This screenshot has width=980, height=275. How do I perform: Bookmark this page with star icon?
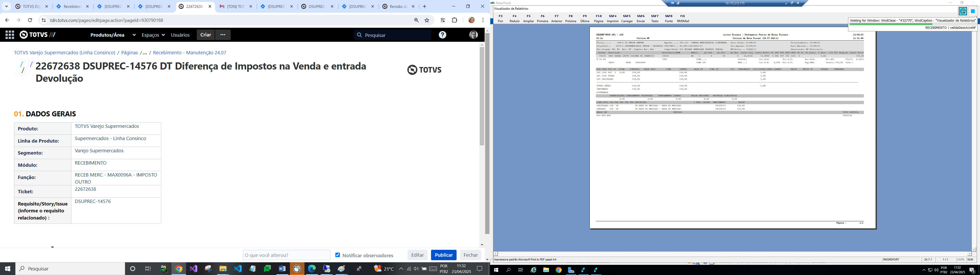[x=427, y=21]
